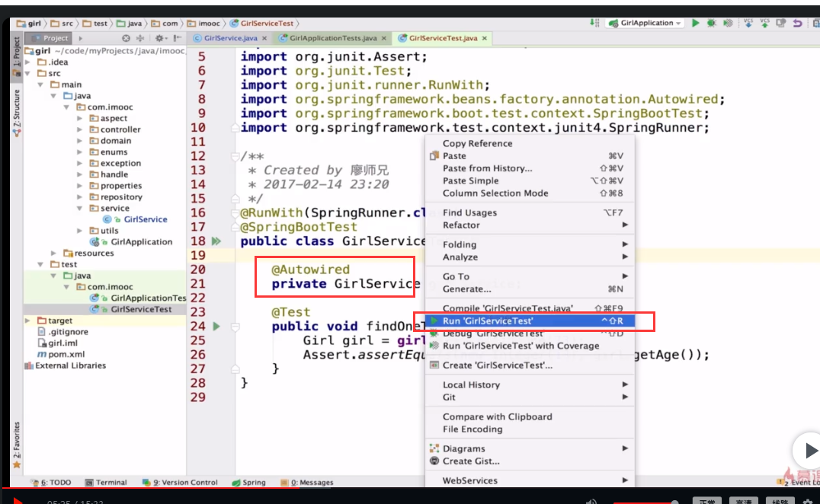820x504 pixels.
Task: Expand the controller package
Action: [x=79, y=129]
